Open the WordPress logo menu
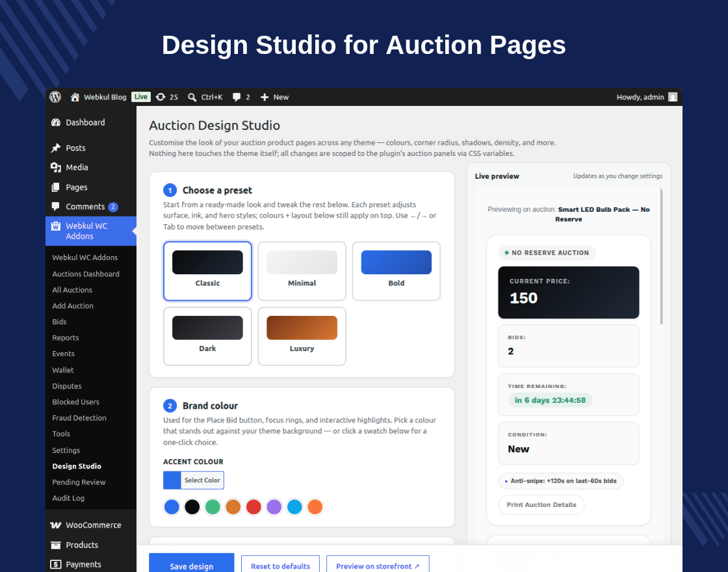The width and height of the screenshot is (728, 572). [x=55, y=97]
